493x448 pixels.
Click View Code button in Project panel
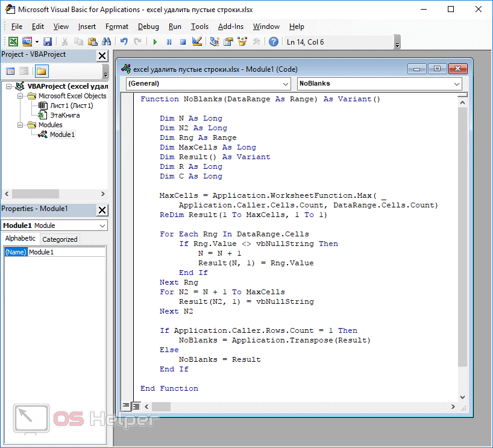coord(10,71)
